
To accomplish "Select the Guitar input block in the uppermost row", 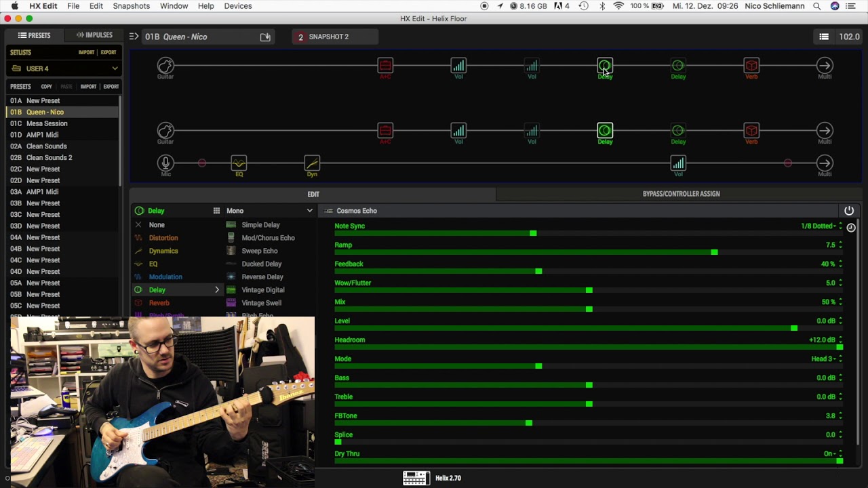I will 165,65.
